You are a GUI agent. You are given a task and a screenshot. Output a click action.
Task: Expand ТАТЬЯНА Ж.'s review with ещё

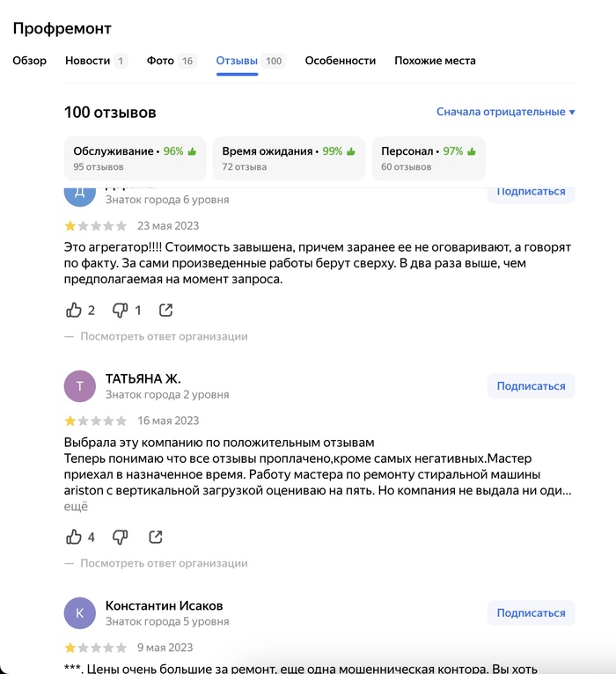[x=76, y=506]
